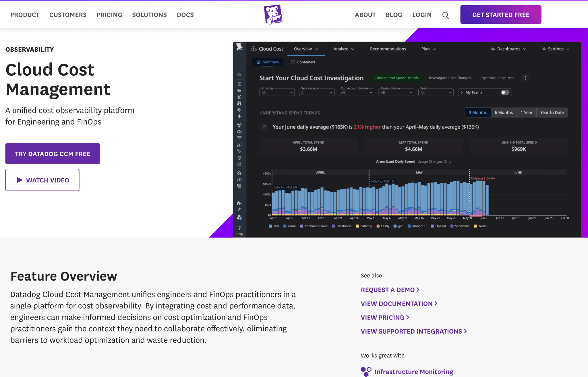Click the sparkle stars icon in sidebar
The height and width of the screenshot is (377, 588).
[239, 209]
